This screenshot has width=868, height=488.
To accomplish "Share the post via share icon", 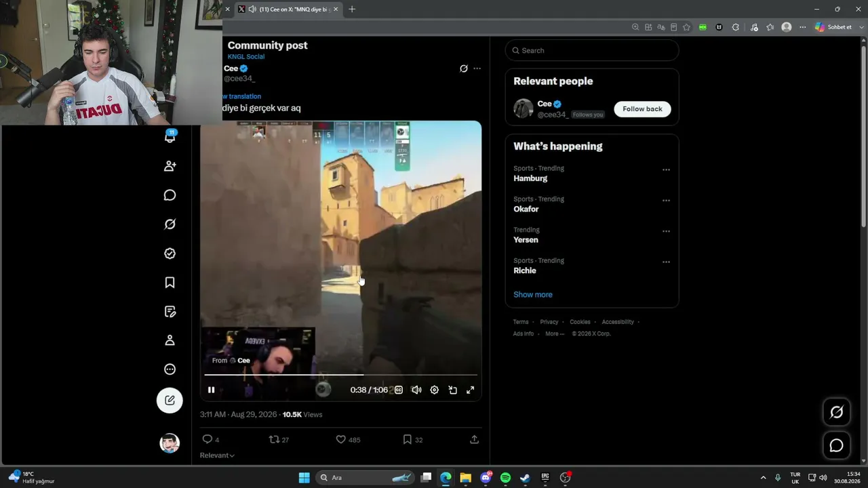I will 475,439.
